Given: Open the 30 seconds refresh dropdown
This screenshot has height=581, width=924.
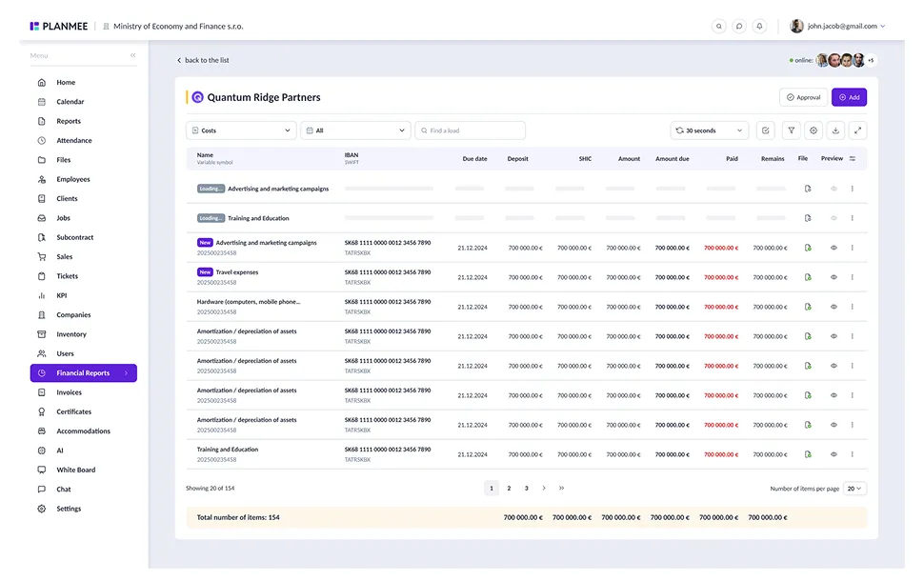Looking at the screenshot, I should (710, 130).
